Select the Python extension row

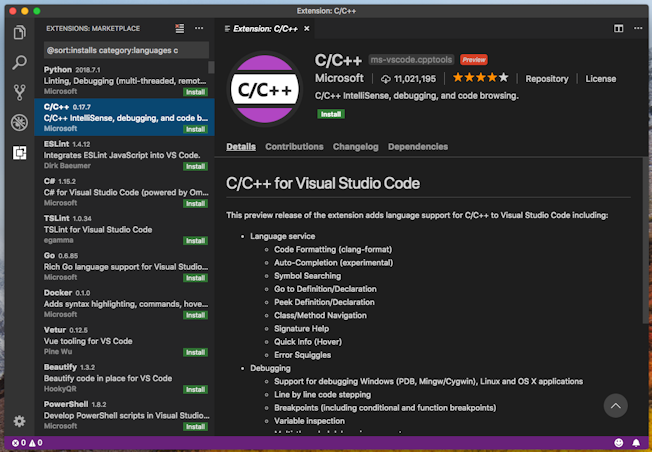pyautogui.click(x=124, y=80)
